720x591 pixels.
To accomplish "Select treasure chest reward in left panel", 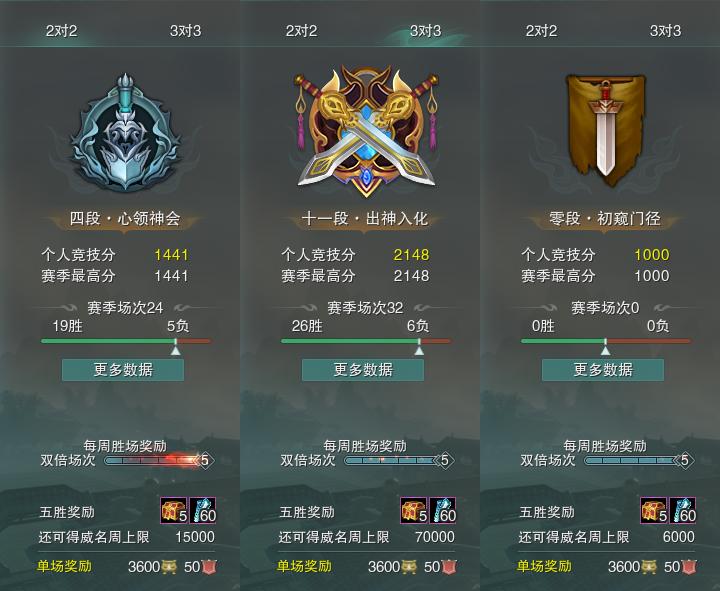I will pyautogui.click(x=174, y=510).
